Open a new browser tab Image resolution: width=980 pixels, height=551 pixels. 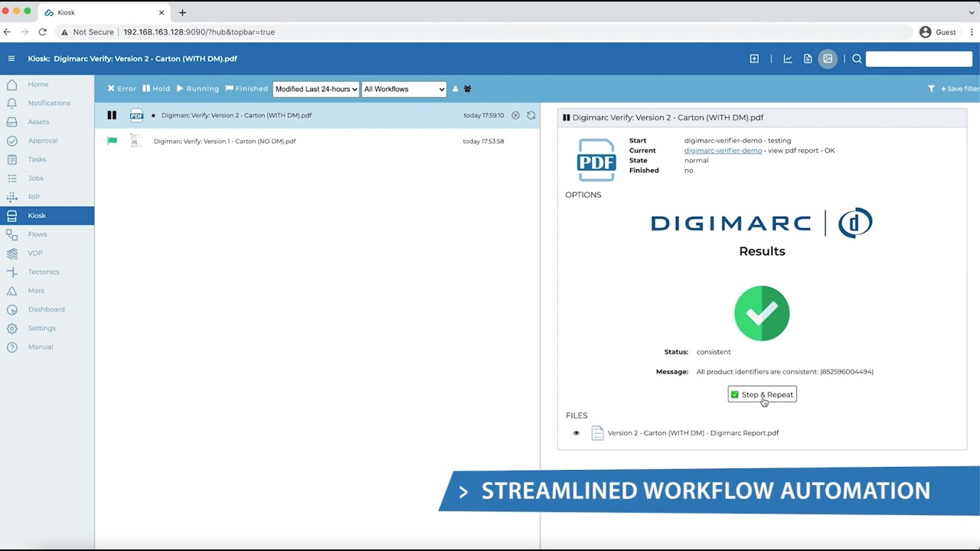point(182,12)
